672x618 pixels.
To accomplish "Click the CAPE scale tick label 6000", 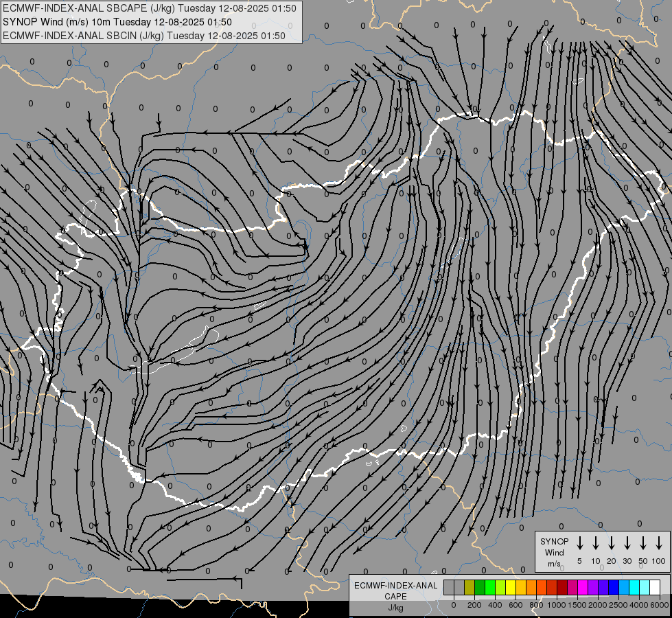I will click(659, 605).
